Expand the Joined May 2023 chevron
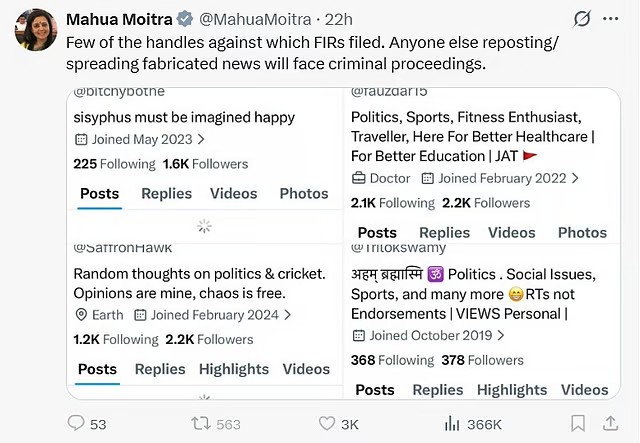Screen dimensions: 640x443 tap(201, 140)
